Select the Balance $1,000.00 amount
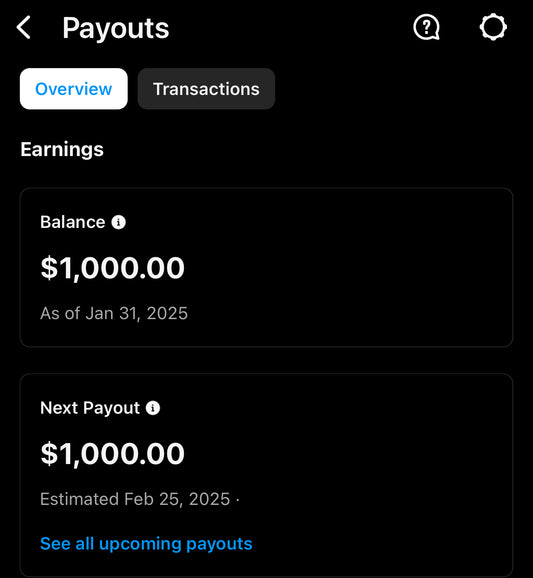The width and height of the screenshot is (533, 578). [112, 268]
